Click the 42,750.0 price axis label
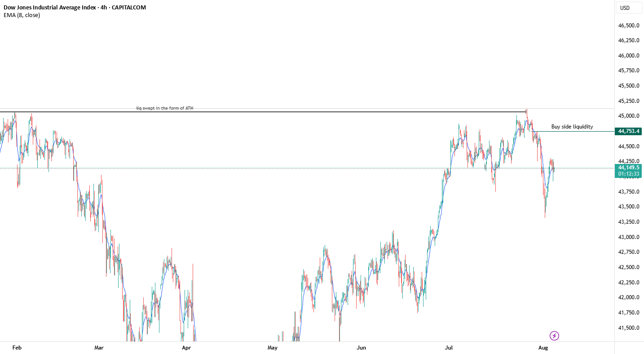 (629, 252)
